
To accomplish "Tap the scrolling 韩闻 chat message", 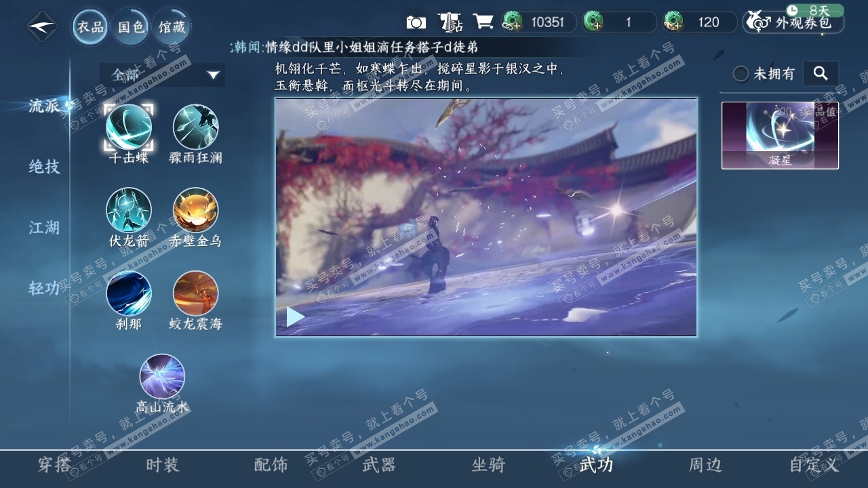I will point(355,47).
